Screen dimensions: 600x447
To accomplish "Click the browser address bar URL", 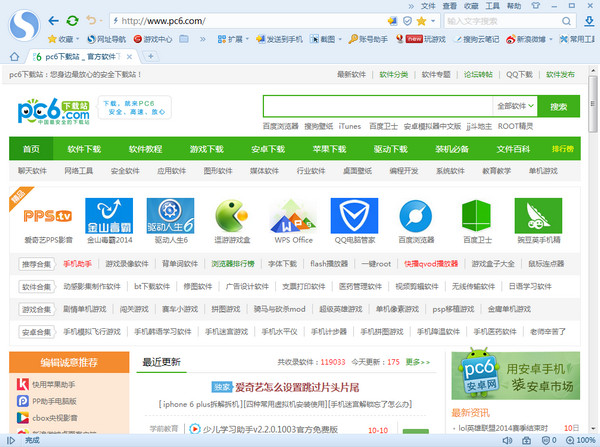I will tap(163, 21).
